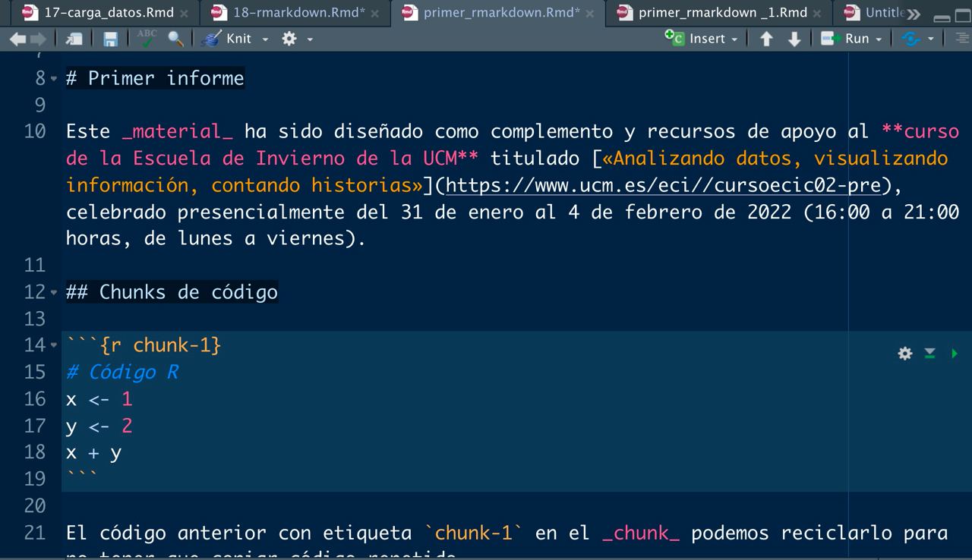Knit the R Markdown document
972x560 pixels.
click(x=226, y=39)
